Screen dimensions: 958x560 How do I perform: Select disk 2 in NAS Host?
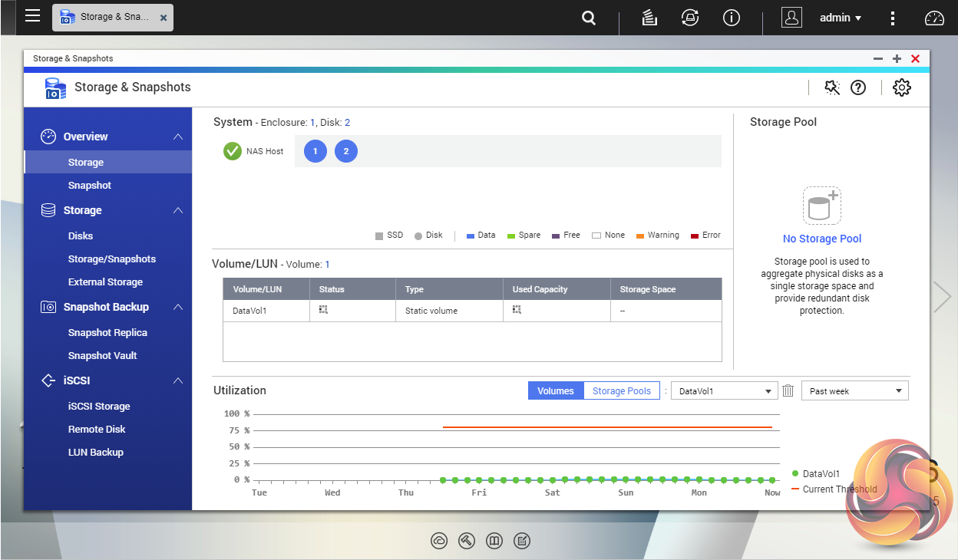click(346, 151)
